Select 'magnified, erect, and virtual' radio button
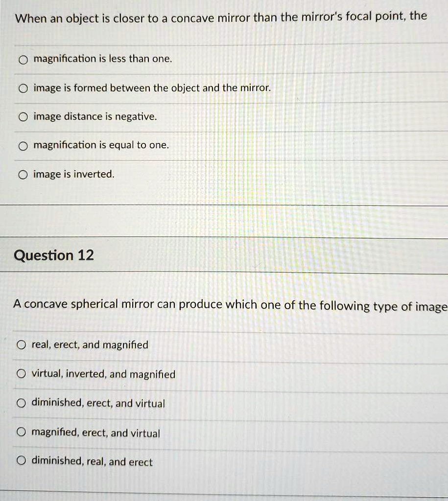 pos(21,433)
